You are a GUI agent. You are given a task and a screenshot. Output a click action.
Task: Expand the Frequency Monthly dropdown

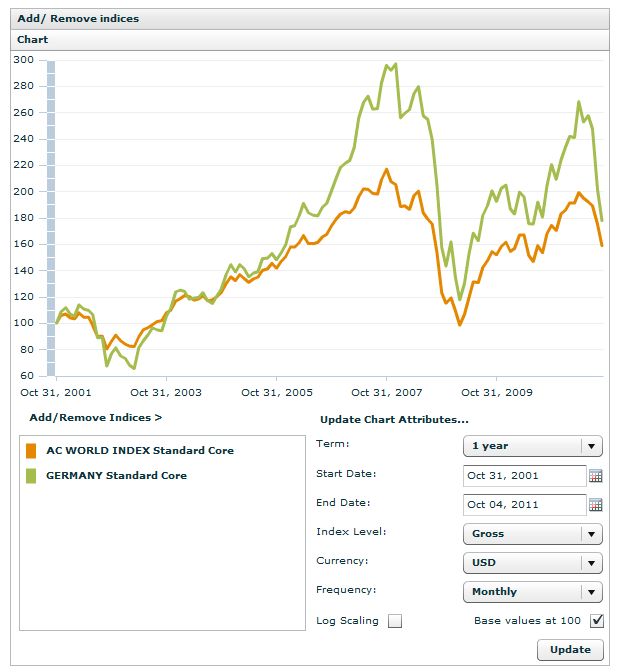coord(533,592)
